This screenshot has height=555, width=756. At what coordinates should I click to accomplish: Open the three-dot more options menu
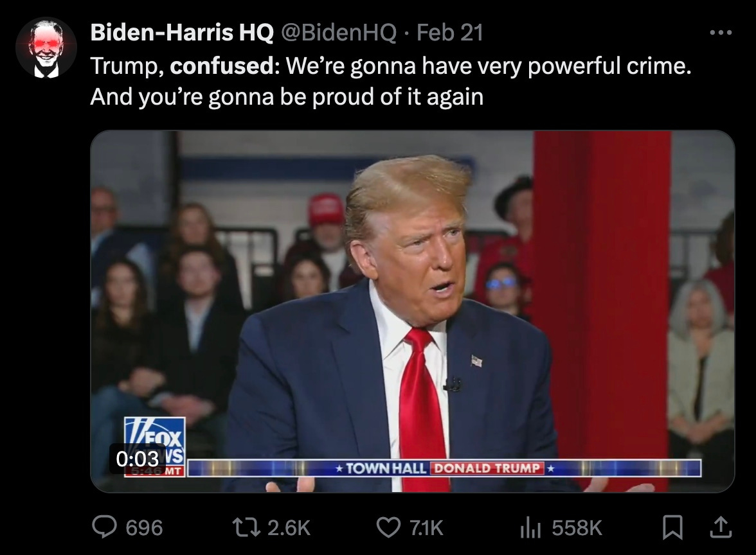coord(721,33)
